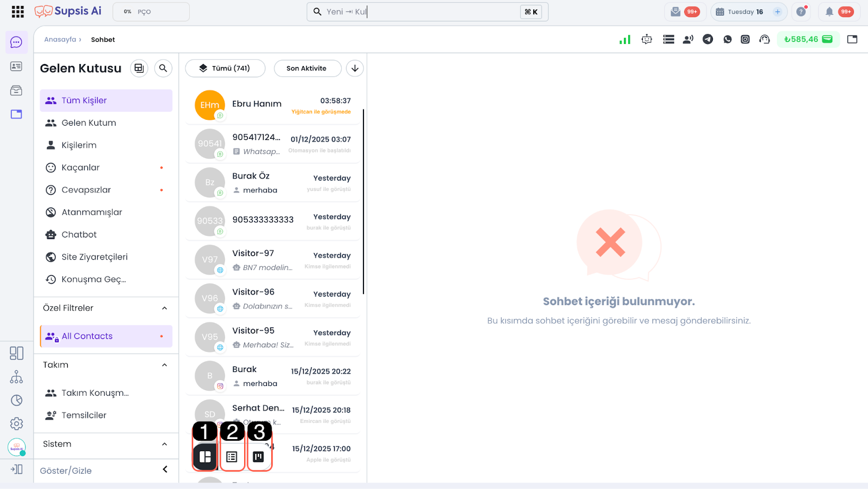Screen dimensions: 868x489
Task: Switch to the list view layout
Action: [232, 457]
